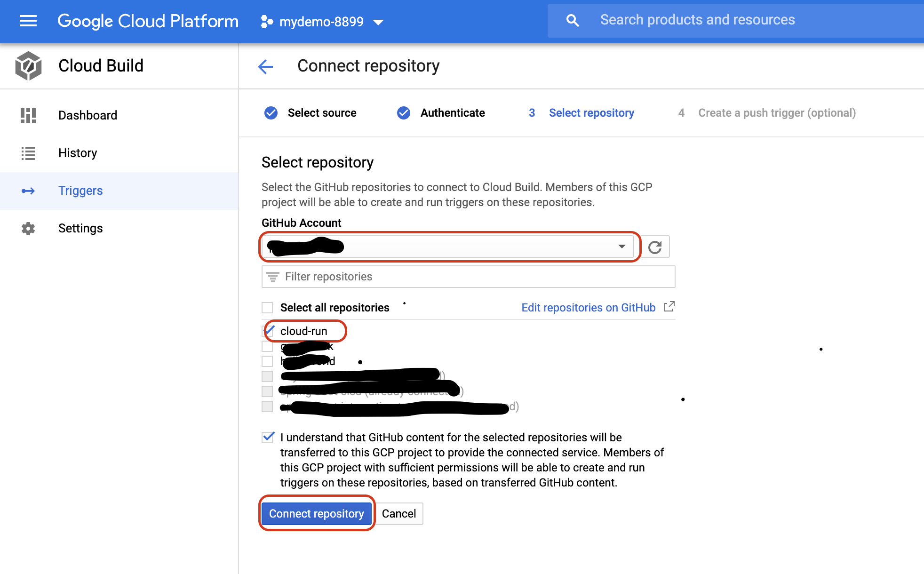Refresh the GitHub account list

(x=655, y=246)
